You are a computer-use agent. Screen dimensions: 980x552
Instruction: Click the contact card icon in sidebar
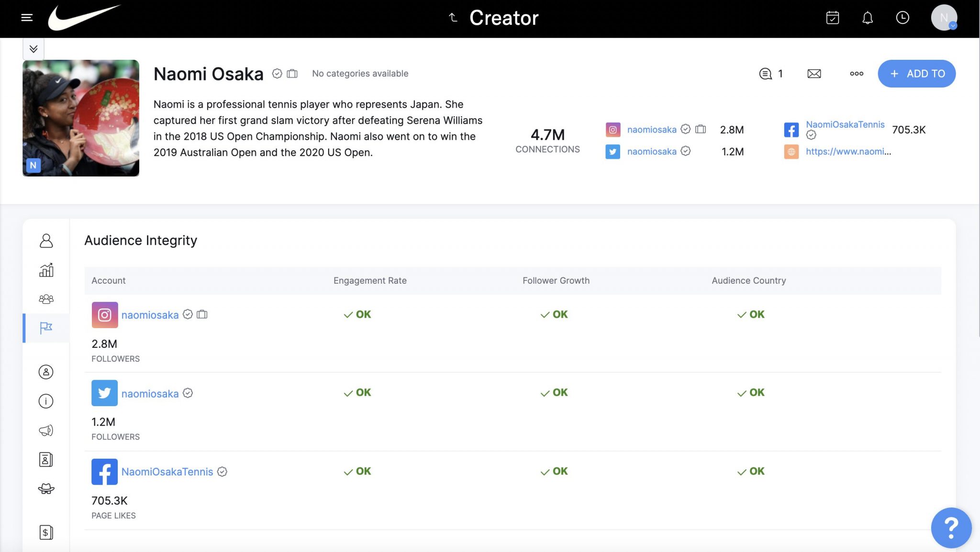tap(45, 459)
